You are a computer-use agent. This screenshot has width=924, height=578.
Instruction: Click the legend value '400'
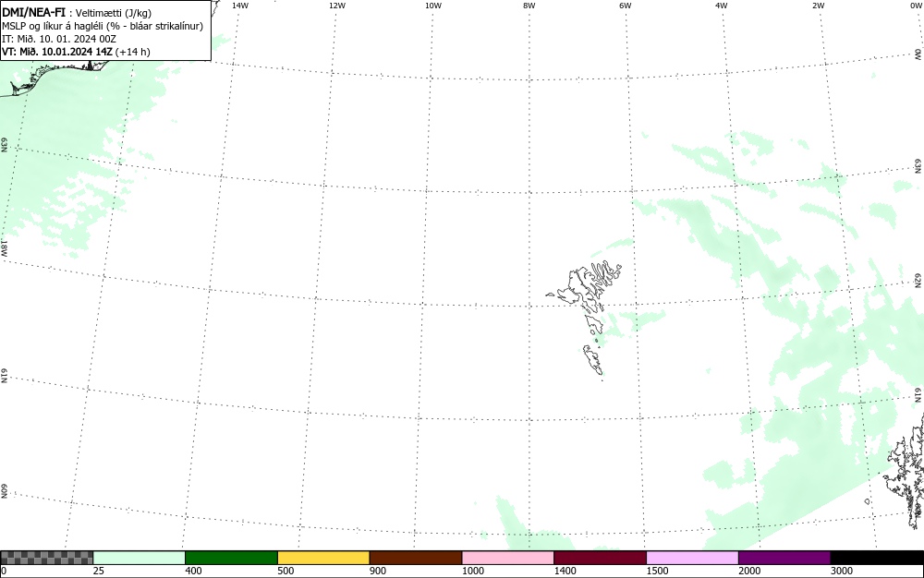[x=193, y=571]
